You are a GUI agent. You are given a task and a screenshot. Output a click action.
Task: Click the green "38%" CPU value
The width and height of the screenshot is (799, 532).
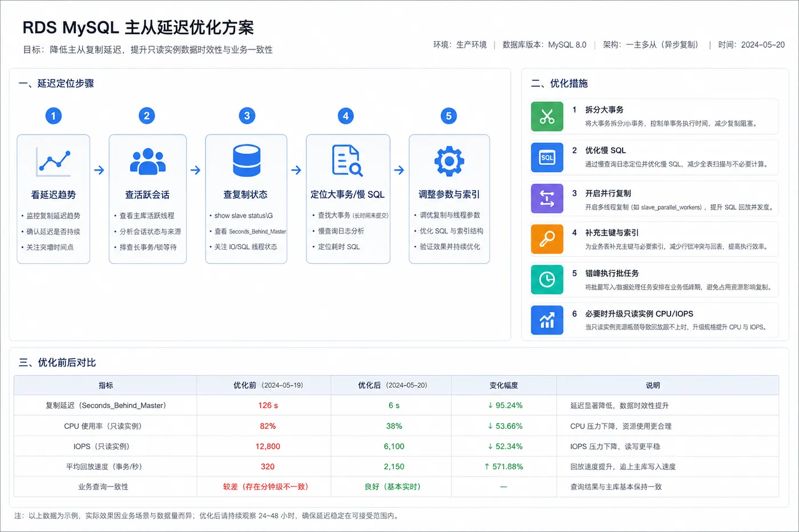pos(394,426)
